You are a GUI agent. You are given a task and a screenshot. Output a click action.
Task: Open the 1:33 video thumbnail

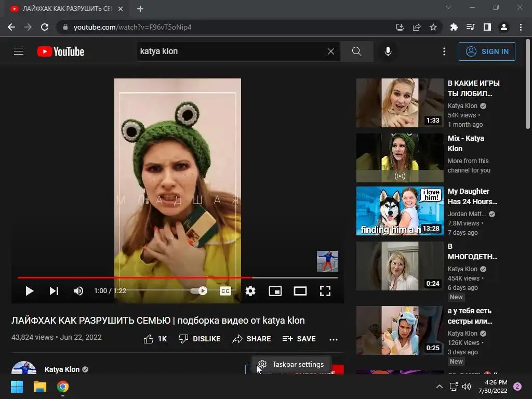point(400,103)
